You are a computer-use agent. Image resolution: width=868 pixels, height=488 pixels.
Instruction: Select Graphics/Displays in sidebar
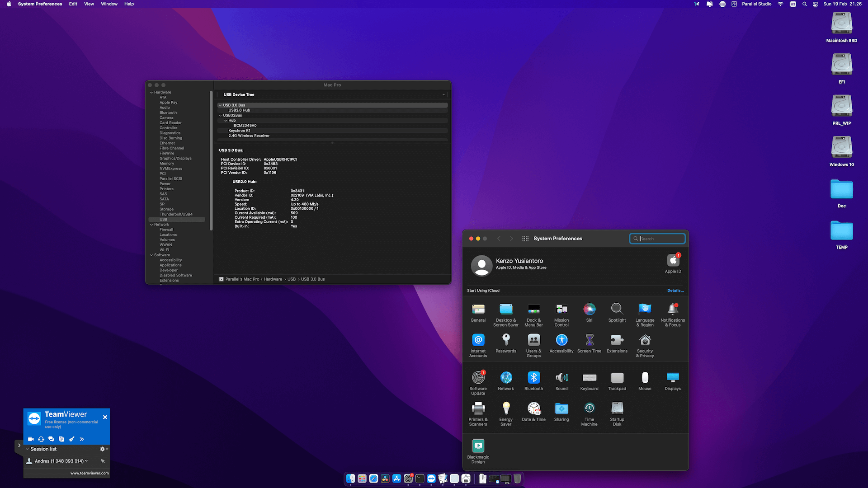click(x=175, y=159)
